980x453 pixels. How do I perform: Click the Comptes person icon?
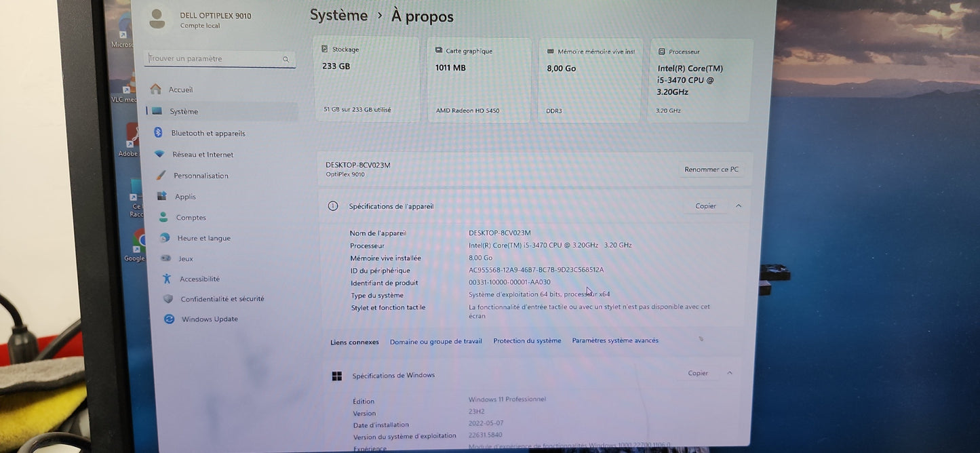[163, 217]
